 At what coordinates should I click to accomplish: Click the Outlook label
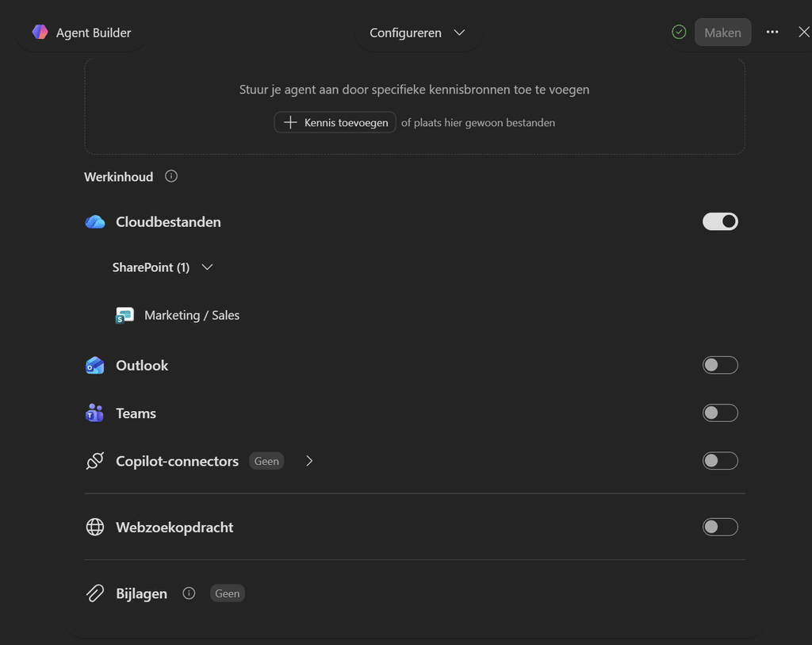tap(142, 365)
